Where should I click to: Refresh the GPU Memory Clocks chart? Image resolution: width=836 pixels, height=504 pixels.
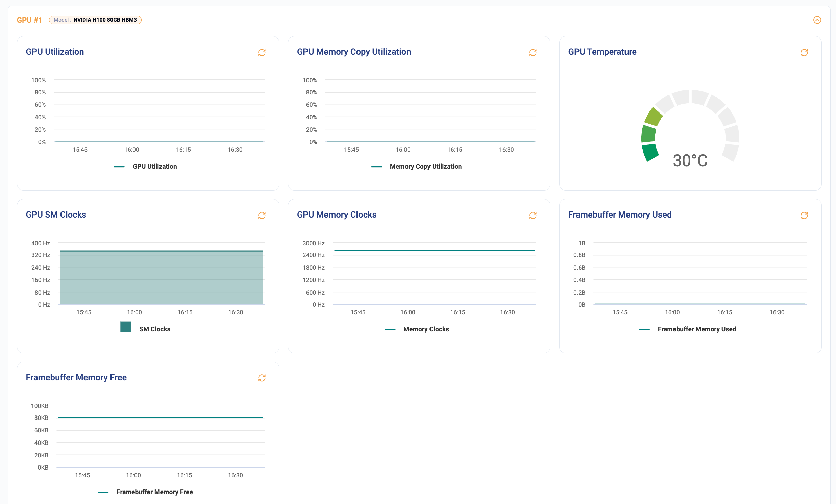[533, 216]
